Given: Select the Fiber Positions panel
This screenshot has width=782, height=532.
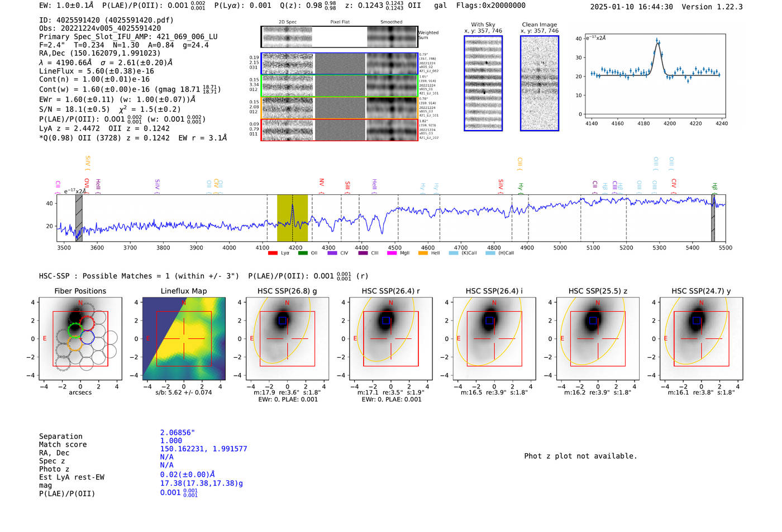Looking at the screenshot, I should pyautogui.click(x=80, y=339).
